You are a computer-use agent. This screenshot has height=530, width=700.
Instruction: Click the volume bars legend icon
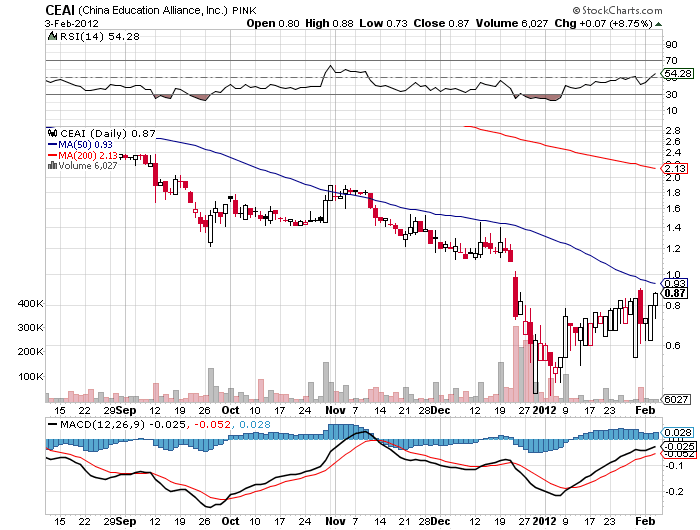[52, 166]
